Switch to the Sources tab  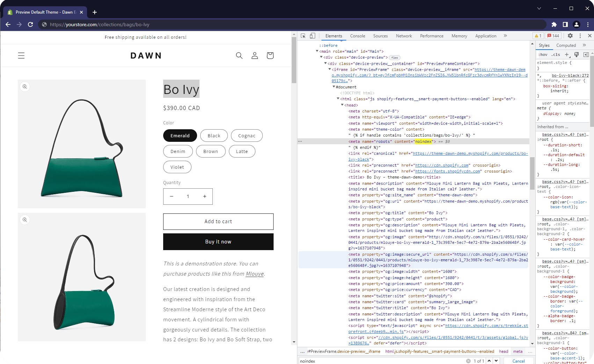380,36
